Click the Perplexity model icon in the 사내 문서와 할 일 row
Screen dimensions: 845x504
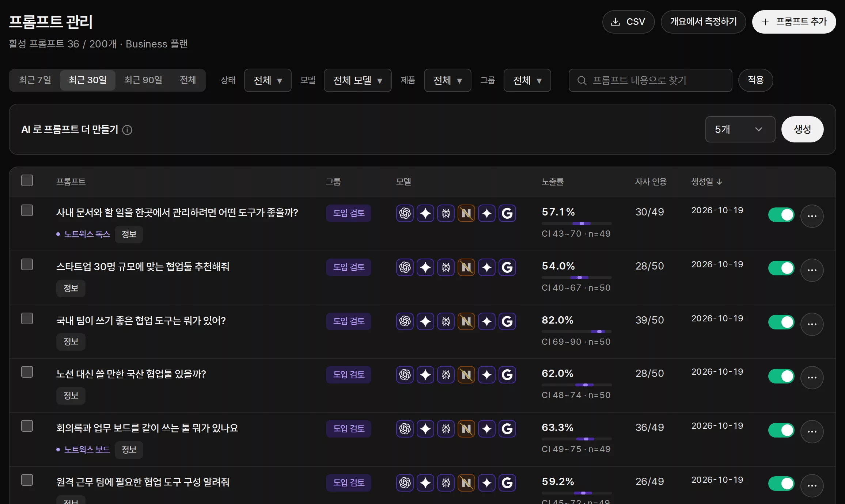point(446,213)
